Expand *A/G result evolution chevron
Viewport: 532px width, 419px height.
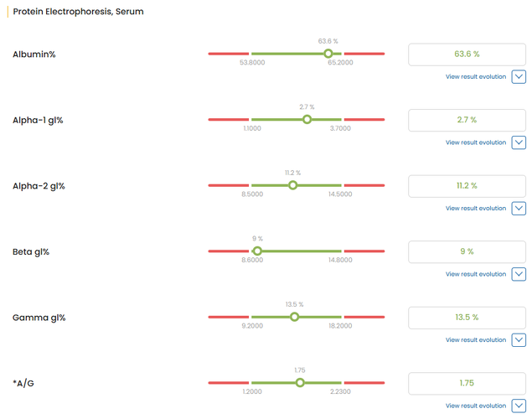[519, 406]
